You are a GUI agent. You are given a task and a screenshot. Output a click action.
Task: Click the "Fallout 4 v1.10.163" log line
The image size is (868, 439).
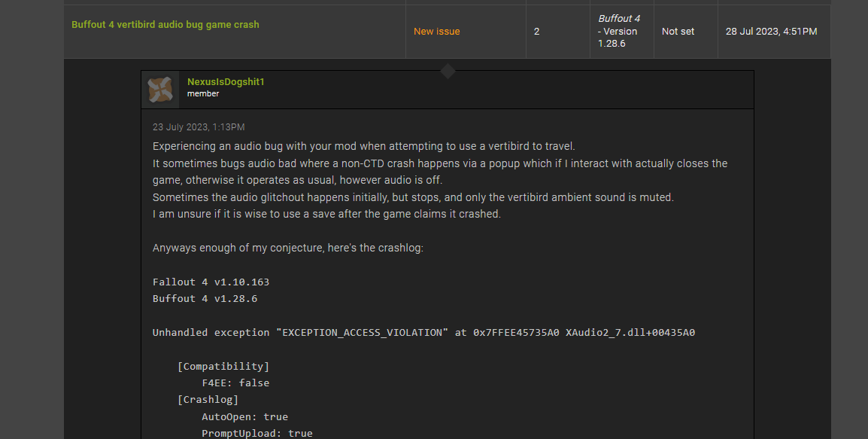pos(211,282)
